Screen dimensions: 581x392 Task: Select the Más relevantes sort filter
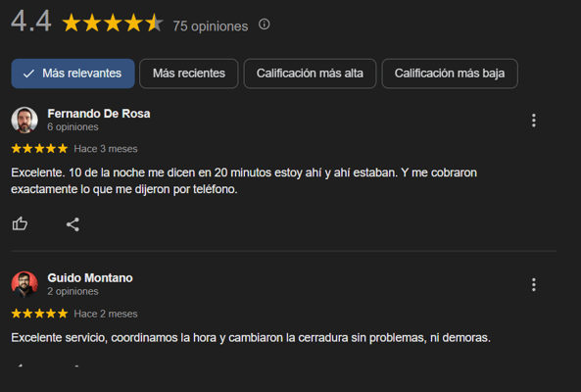coord(73,73)
